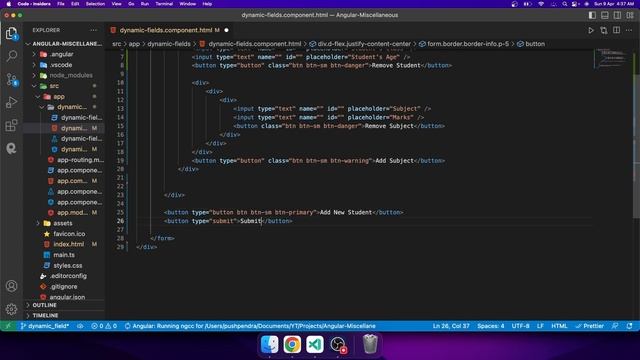The height and width of the screenshot is (360, 640).
Task: Click the Wi-Fi icon in menu bar
Action: [x=541, y=4]
